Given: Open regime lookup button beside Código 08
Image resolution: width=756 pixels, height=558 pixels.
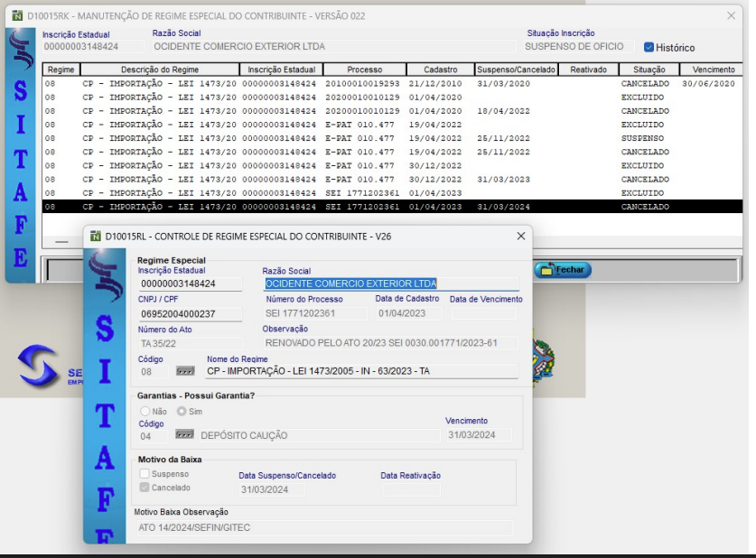Looking at the screenshot, I should pos(185,371).
